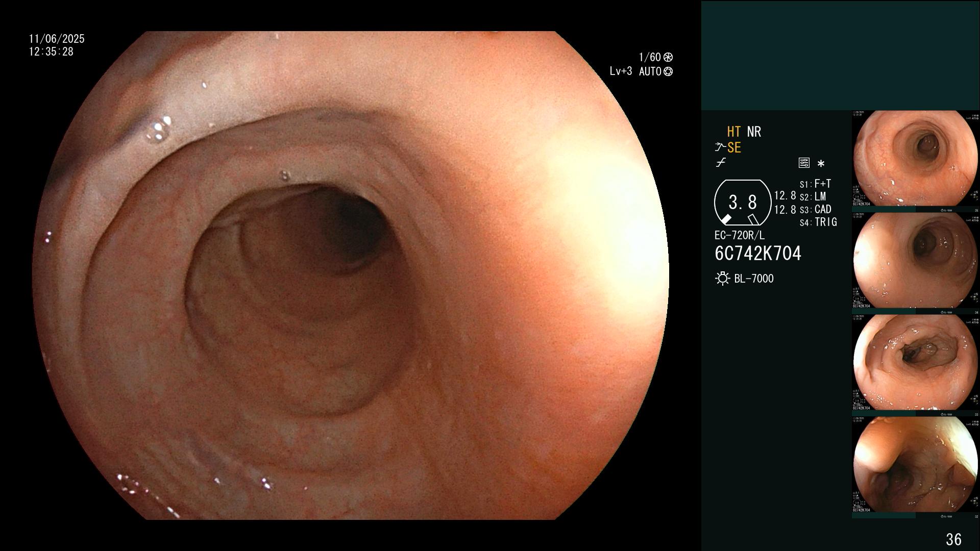Click the S1: F+T switch assignment
The height and width of the screenshot is (551, 980).
(x=815, y=184)
